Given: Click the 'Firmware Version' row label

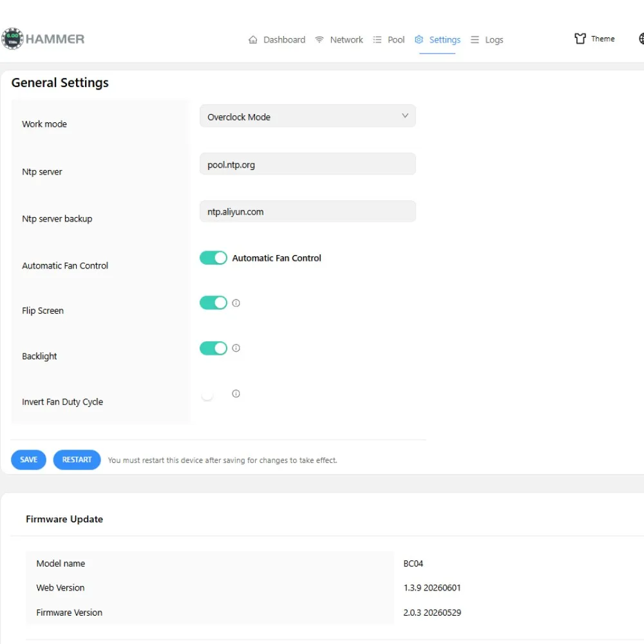Looking at the screenshot, I should point(70,612).
